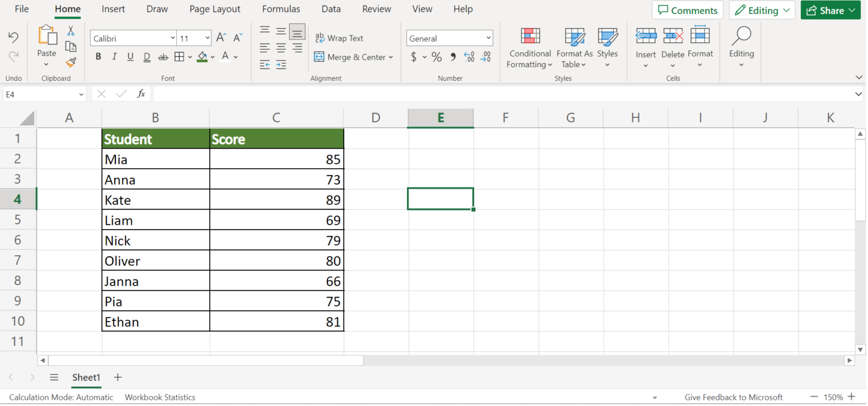Image resolution: width=868 pixels, height=406 pixels.
Task: Expand the General number format dropdown
Action: [488, 38]
